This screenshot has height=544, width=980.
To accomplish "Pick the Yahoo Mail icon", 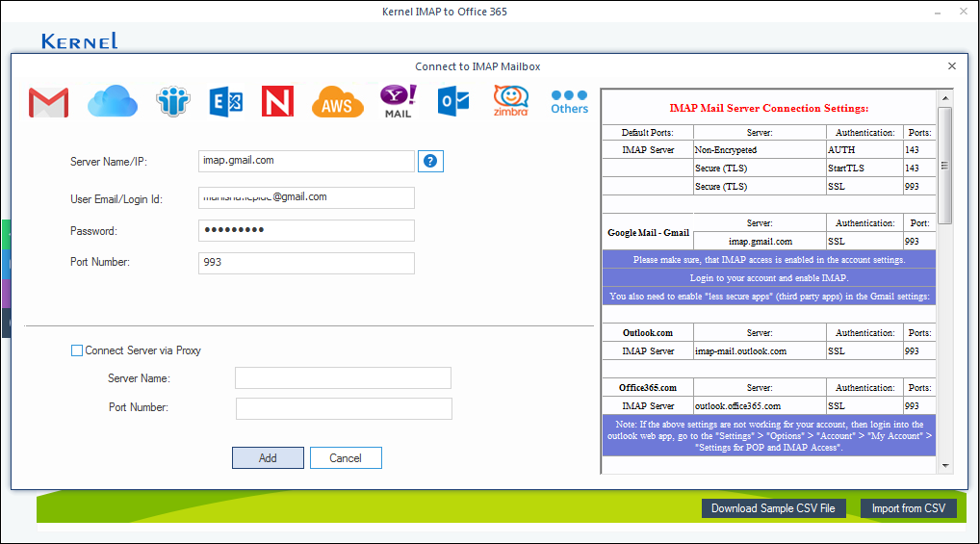I will tap(399, 101).
